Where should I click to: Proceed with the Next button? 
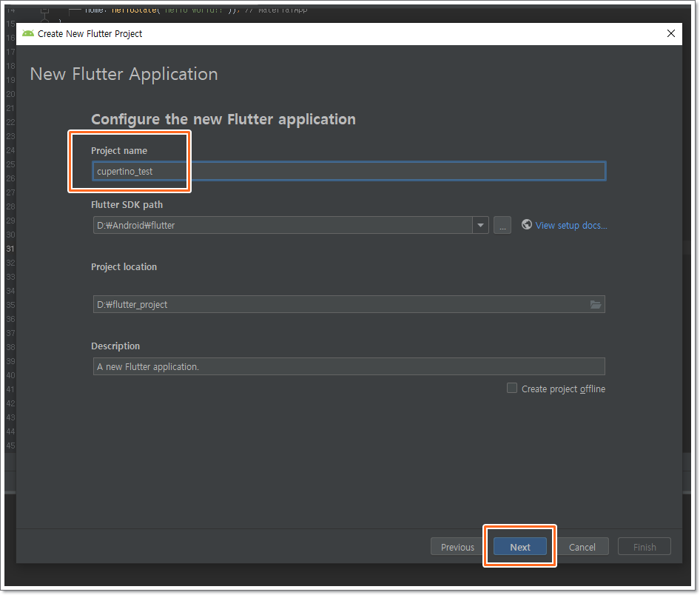(520, 547)
